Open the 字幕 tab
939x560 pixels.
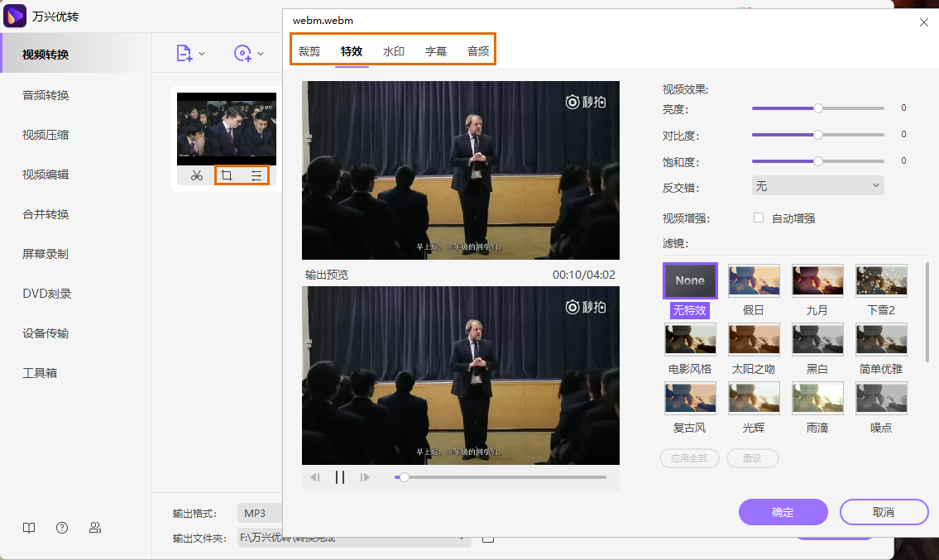click(435, 50)
